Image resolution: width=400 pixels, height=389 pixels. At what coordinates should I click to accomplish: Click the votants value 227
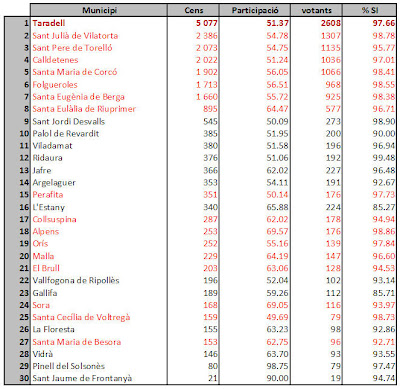[x=333, y=170]
